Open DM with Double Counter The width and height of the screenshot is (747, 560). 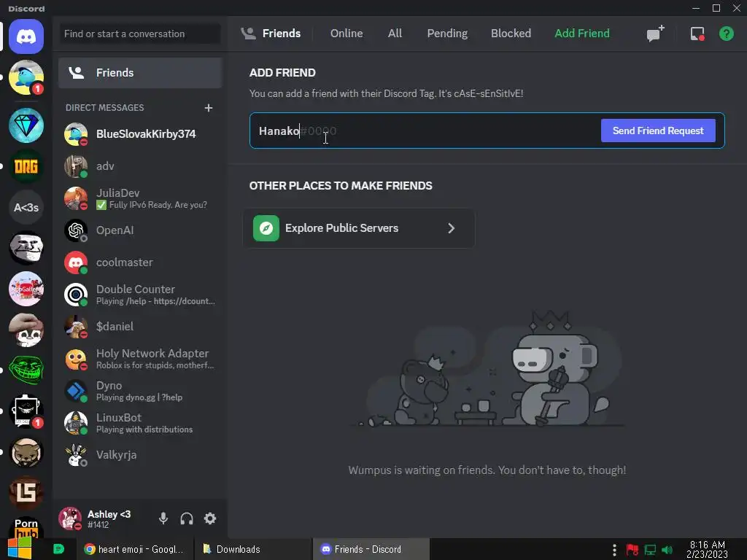140,295
